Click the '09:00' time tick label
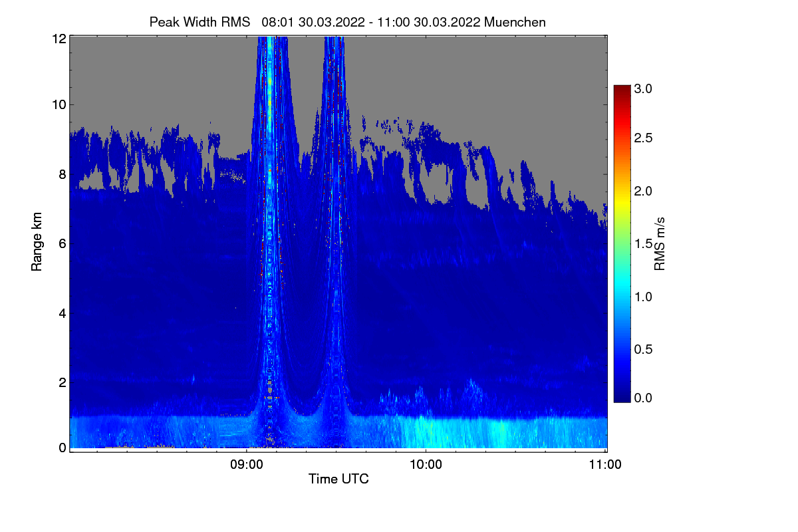 pyautogui.click(x=247, y=465)
